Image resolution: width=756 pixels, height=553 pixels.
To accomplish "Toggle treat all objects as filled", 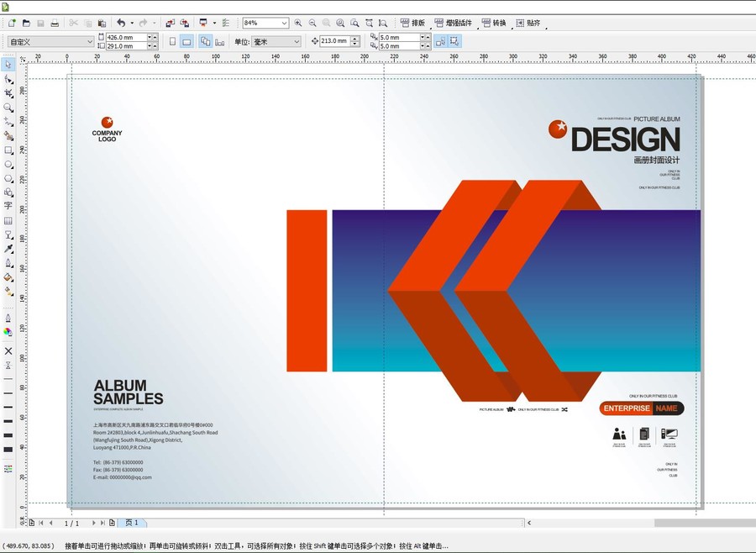I will click(x=440, y=41).
